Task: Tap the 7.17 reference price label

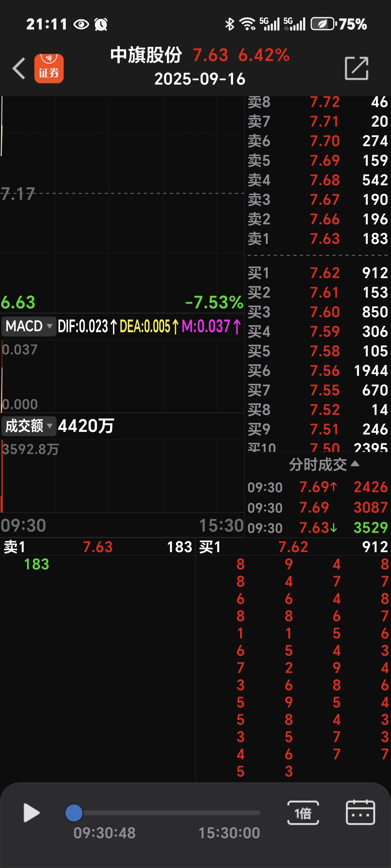Action: click(x=18, y=194)
